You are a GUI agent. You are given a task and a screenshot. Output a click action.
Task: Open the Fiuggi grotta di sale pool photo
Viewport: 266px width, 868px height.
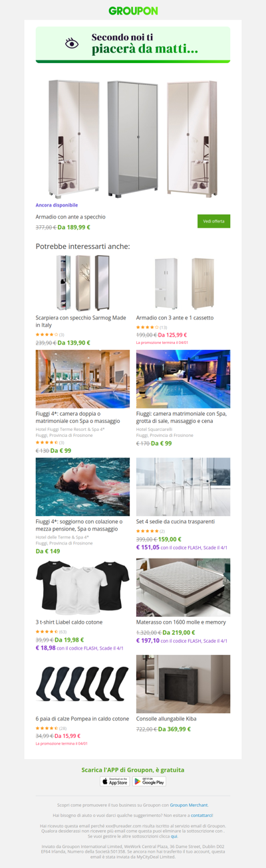pos(183,379)
